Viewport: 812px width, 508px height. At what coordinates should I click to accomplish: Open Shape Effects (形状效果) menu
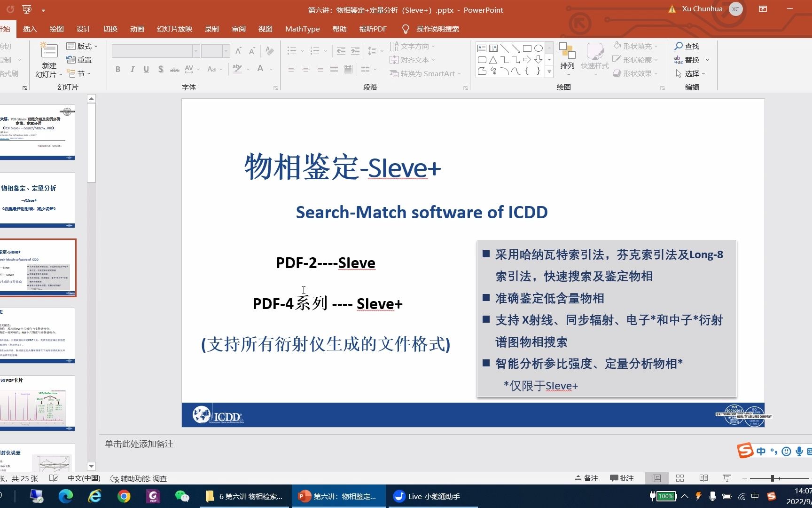coord(635,73)
